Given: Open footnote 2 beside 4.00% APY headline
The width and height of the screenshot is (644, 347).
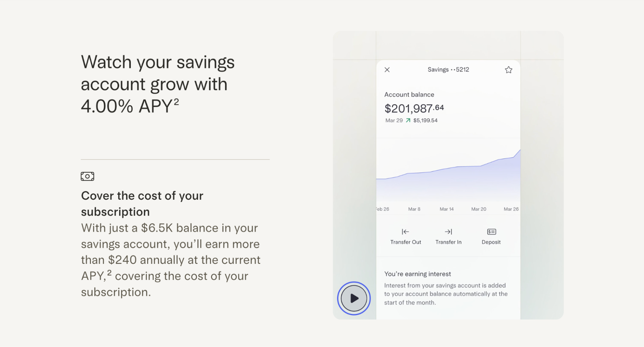Looking at the screenshot, I should 176,102.
